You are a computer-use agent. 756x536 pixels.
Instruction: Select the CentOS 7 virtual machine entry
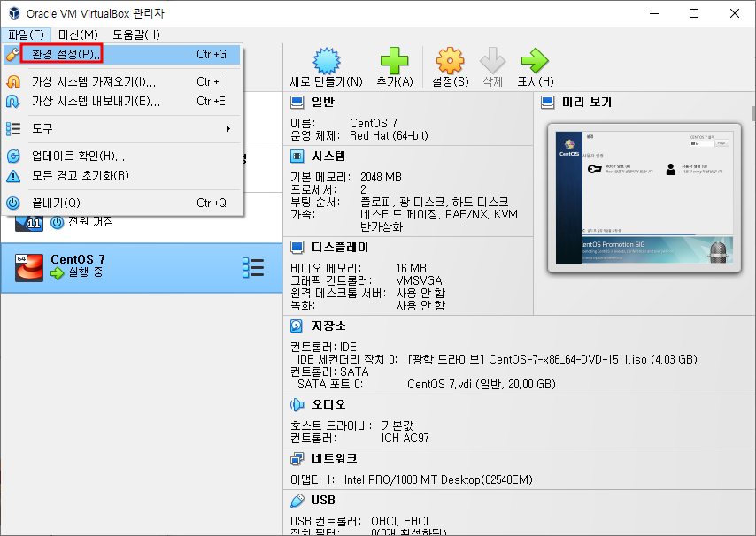pyautogui.click(x=142, y=268)
